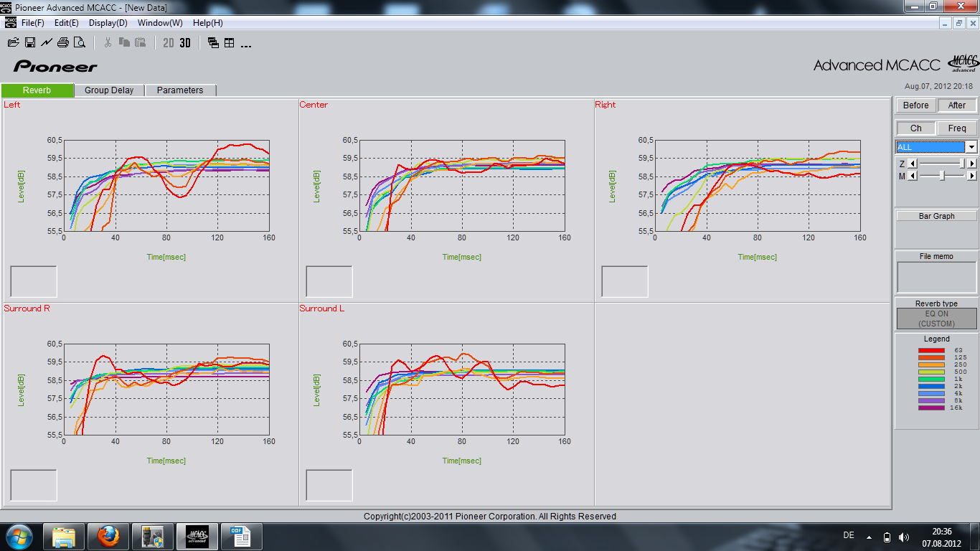Open print preview from the toolbar
This screenshot has width=980, height=551.
[x=80, y=42]
